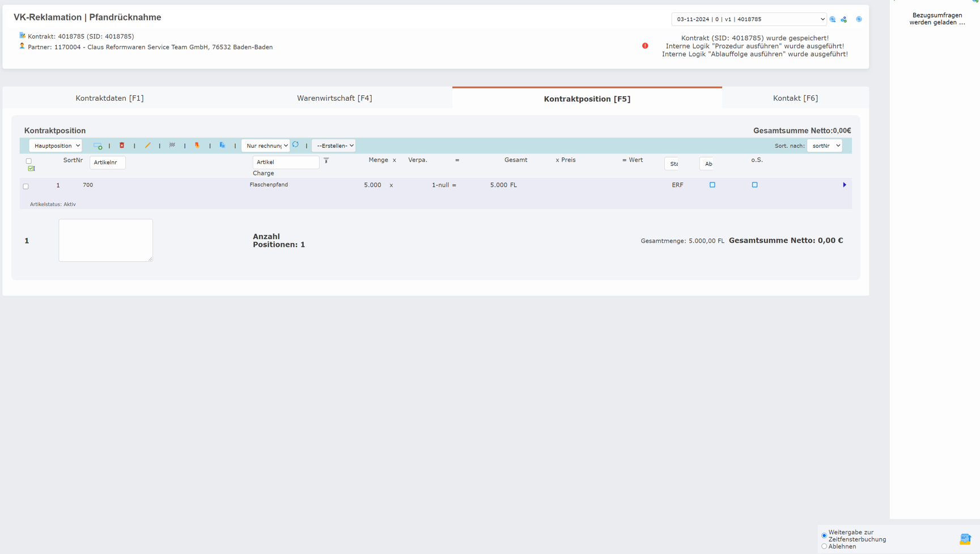Open the article filter funnel icon
Viewport: 980px width, 554px height.
pyautogui.click(x=326, y=161)
